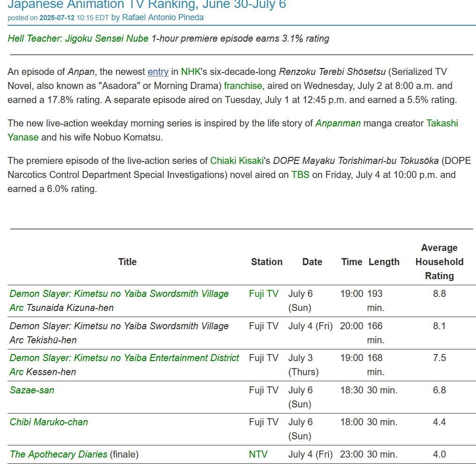Follow the green 'franchise' link
Image resolution: width=476 pixels, height=466 pixels.
(243, 86)
